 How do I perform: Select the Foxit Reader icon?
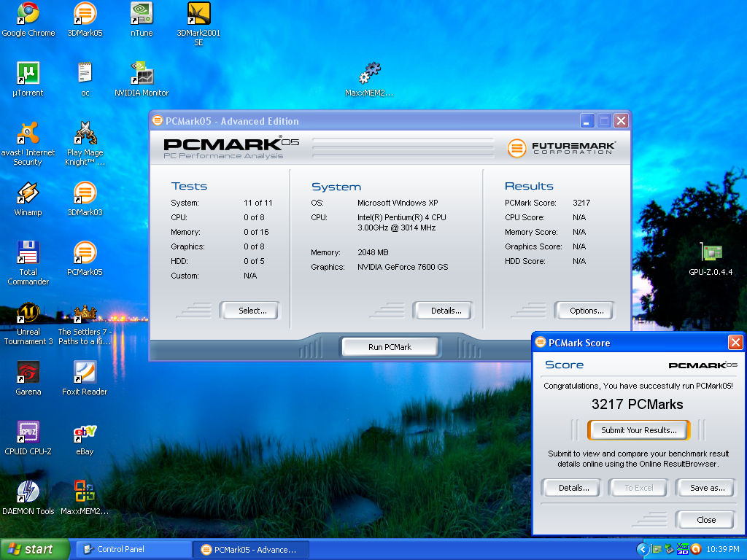tap(85, 378)
